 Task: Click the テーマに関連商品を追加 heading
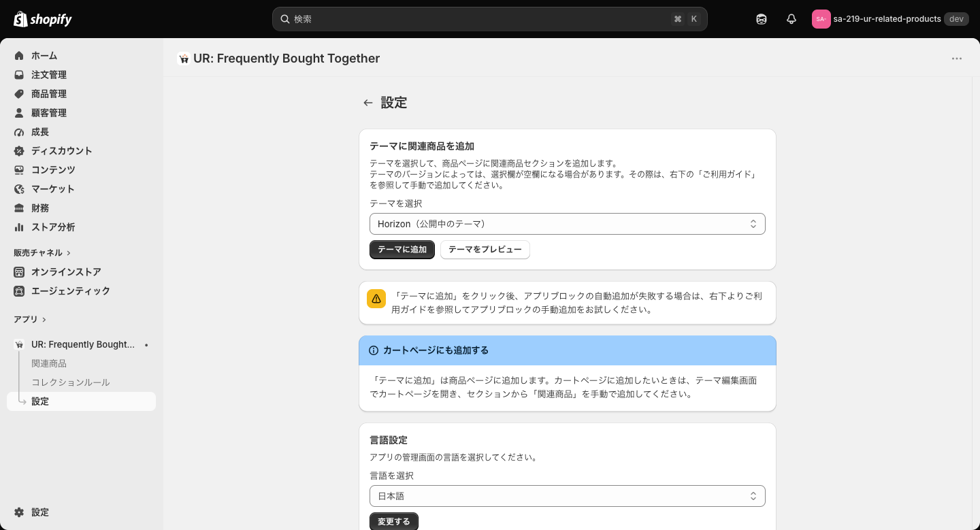422,146
